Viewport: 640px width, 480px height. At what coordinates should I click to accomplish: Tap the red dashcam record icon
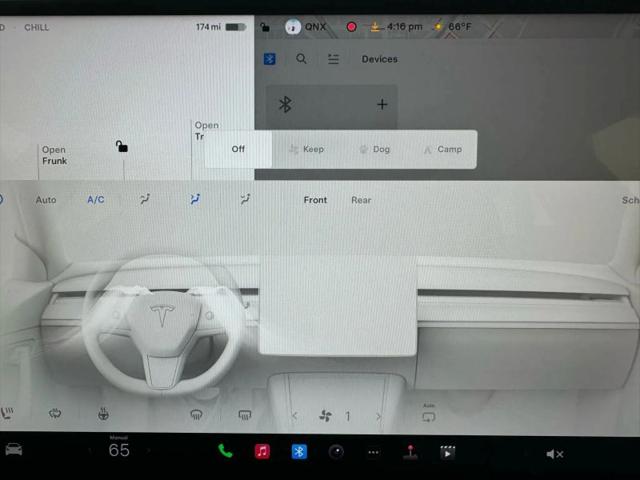pyautogui.click(x=351, y=27)
